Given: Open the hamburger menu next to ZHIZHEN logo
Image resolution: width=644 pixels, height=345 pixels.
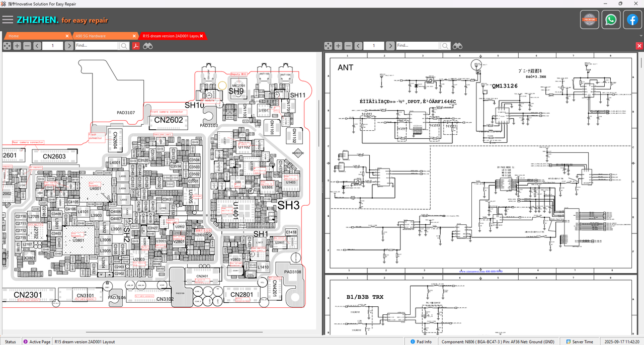Looking at the screenshot, I should click(x=8, y=20).
